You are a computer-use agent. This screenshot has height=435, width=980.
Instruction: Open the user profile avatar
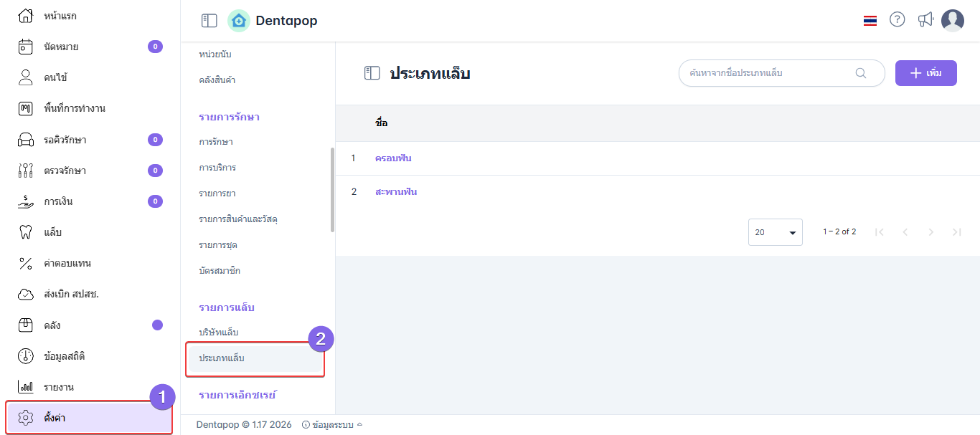pos(953,21)
